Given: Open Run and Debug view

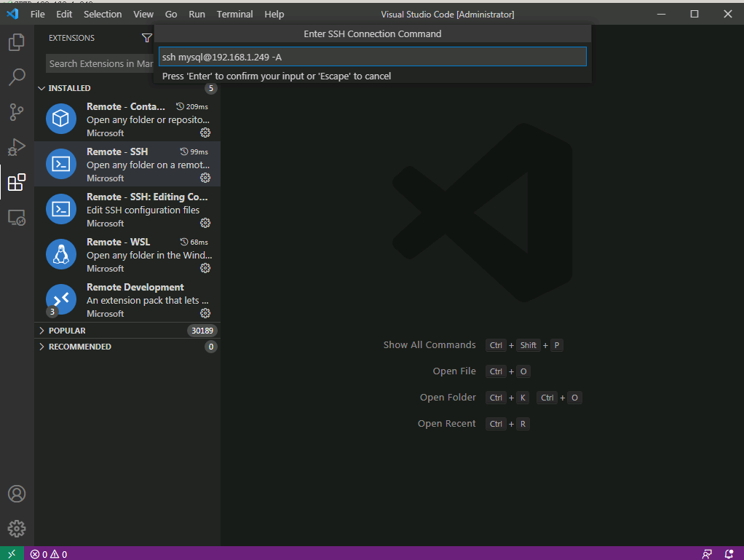Looking at the screenshot, I should pos(17,147).
